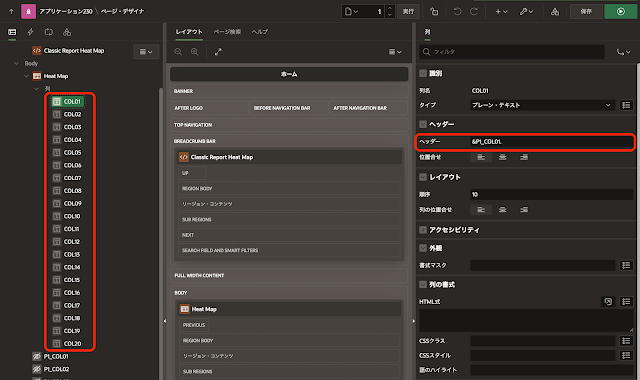This screenshot has width=640, height=380.
Task: Set header alignment to right
Action: click(524, 157)
